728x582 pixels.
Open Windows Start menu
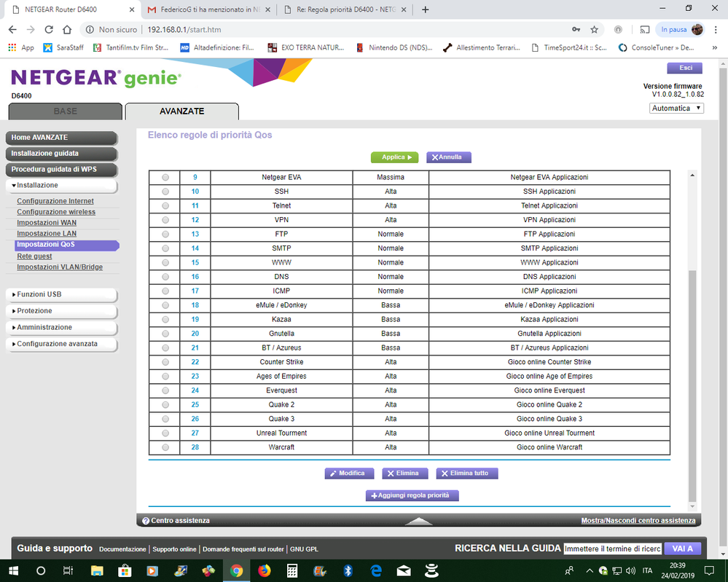click(x=13, y=571)
